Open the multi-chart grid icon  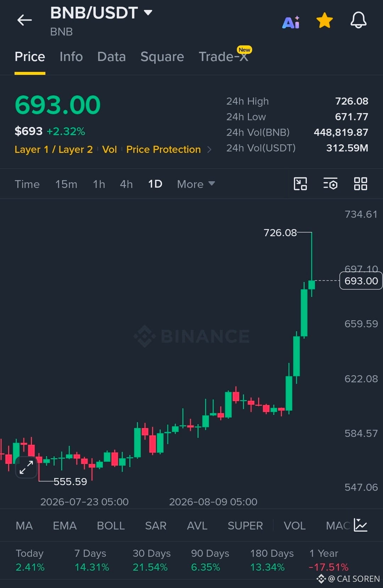click(x=361, y=184)
